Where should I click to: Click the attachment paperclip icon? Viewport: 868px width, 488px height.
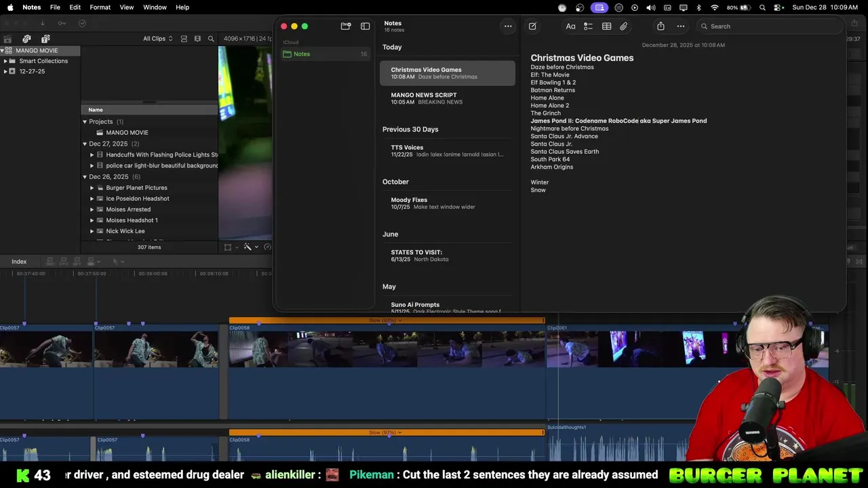pyautogui.click(x=623, y=26)
